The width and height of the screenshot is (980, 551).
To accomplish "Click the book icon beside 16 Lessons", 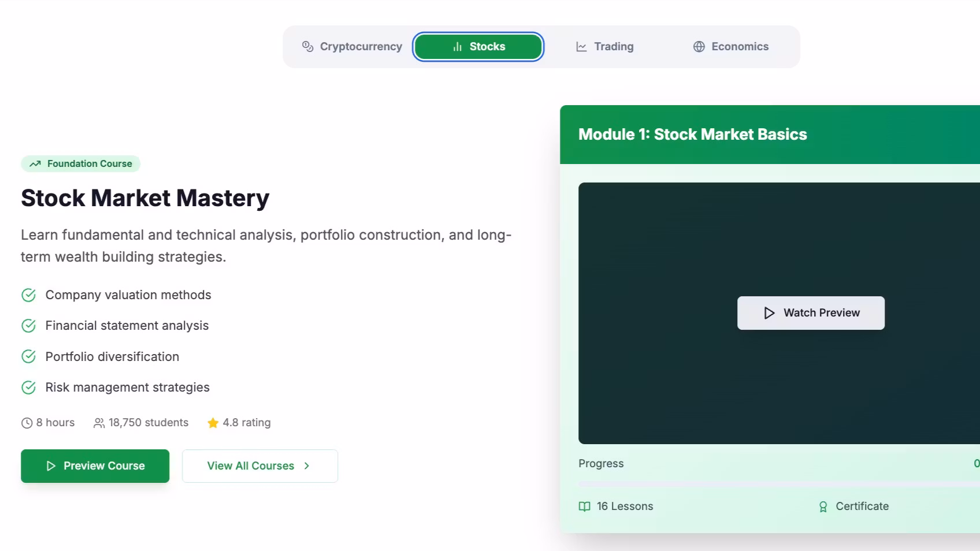I will click(585, 507).
